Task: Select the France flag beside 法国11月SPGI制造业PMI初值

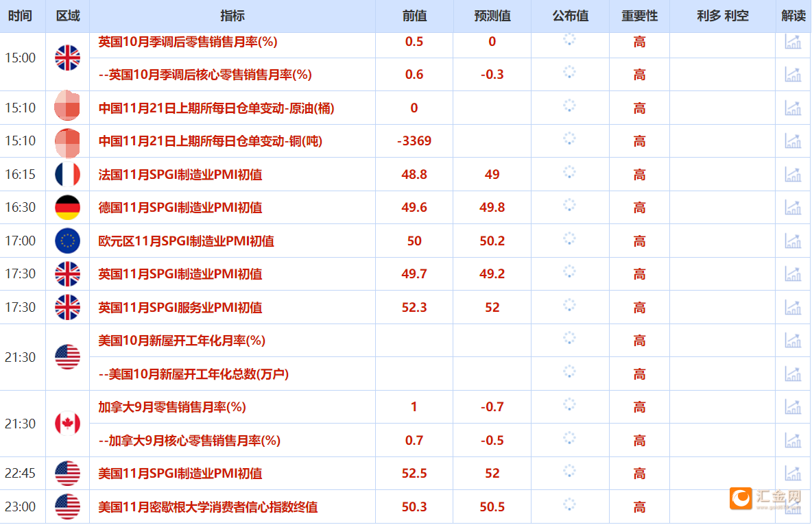Action: click(x=67, y=174)
